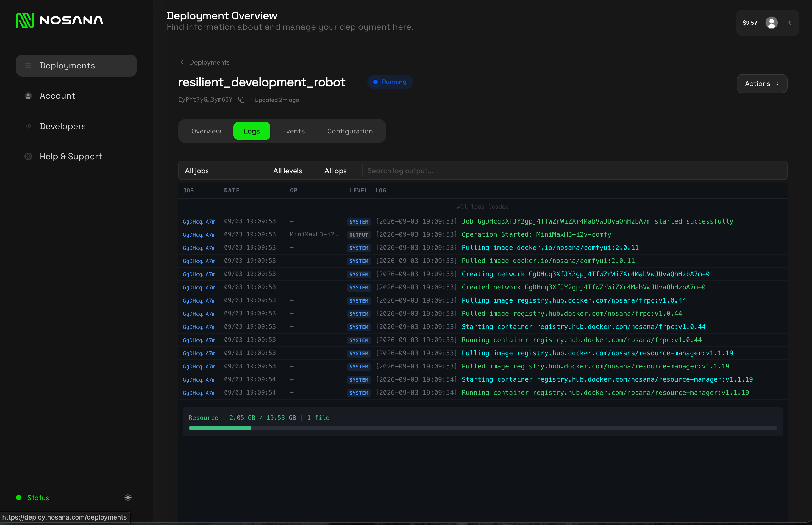
Task: Click the Nosana logo
Action: click(60, 20)
